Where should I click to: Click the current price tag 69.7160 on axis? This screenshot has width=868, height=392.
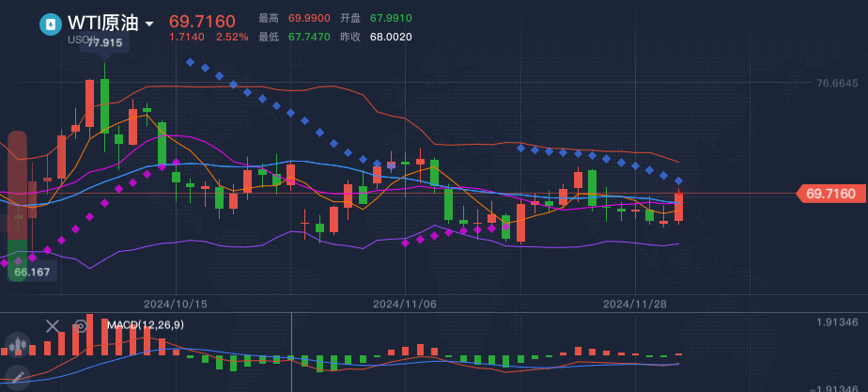point(830,194)
